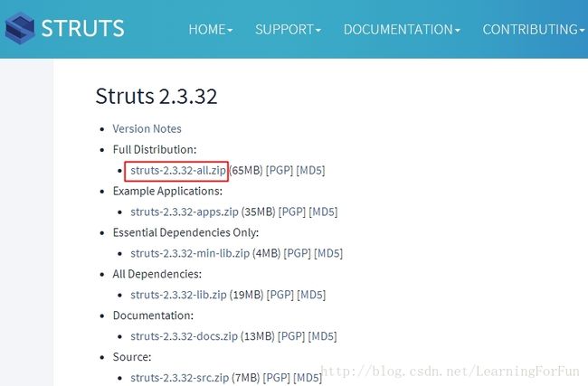
Task: Open the Version Notes link
Action: pos(147,129)
